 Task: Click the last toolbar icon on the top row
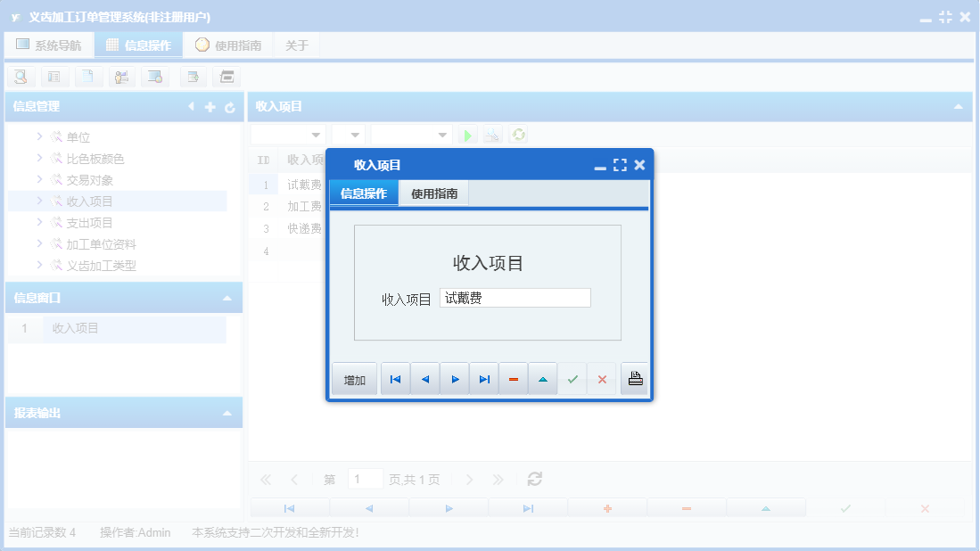[x=226, y=77]
